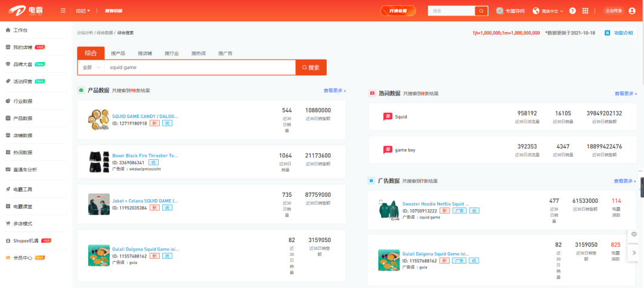Click the orange 搜索 button
644x288 pixels.
[311, 67]
